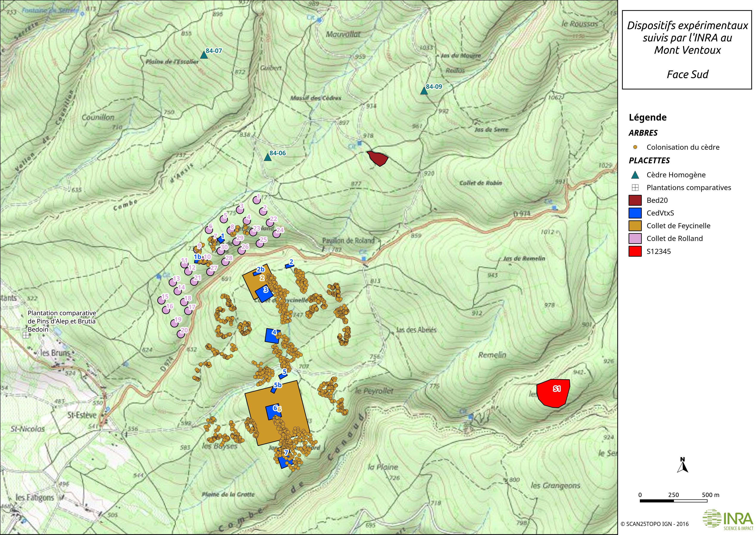
Task: Click the SCAN25TOPO IGN copyright text
Action: pos(654,524)
